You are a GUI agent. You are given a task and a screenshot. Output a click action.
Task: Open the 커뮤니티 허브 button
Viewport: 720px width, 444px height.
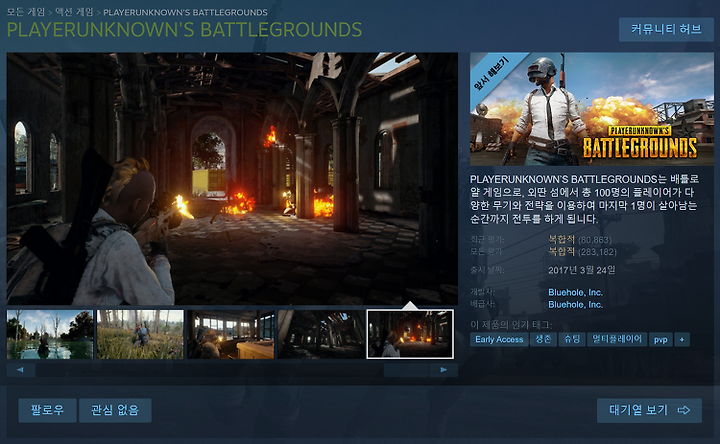tap(666, 29)
